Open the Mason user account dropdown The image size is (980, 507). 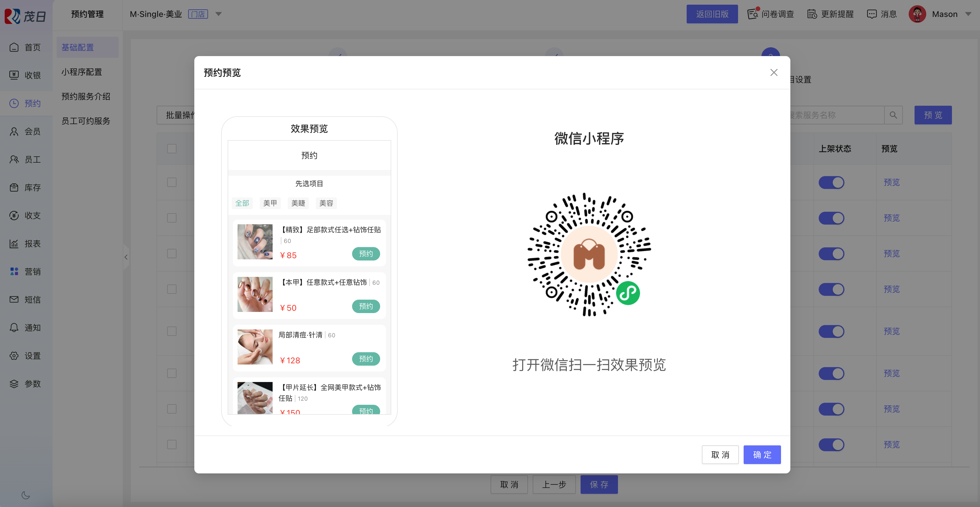(x=968, y=14)
